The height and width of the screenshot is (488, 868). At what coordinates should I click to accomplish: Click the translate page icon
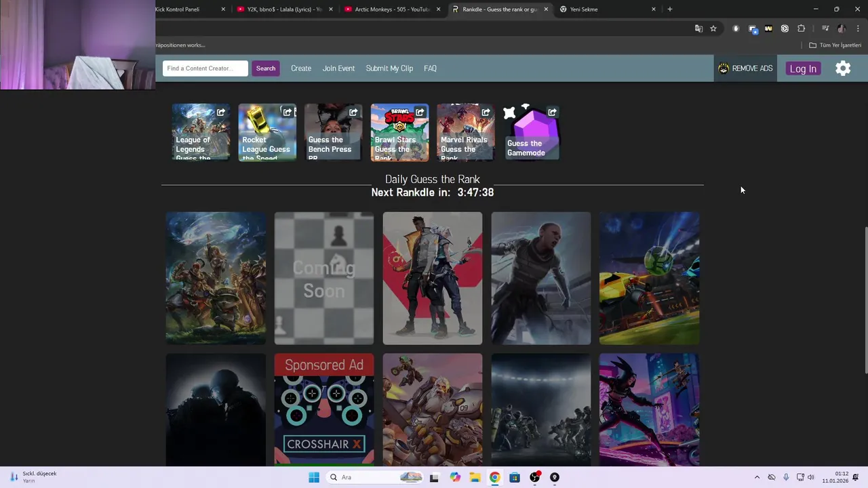[x=698, y=28]
